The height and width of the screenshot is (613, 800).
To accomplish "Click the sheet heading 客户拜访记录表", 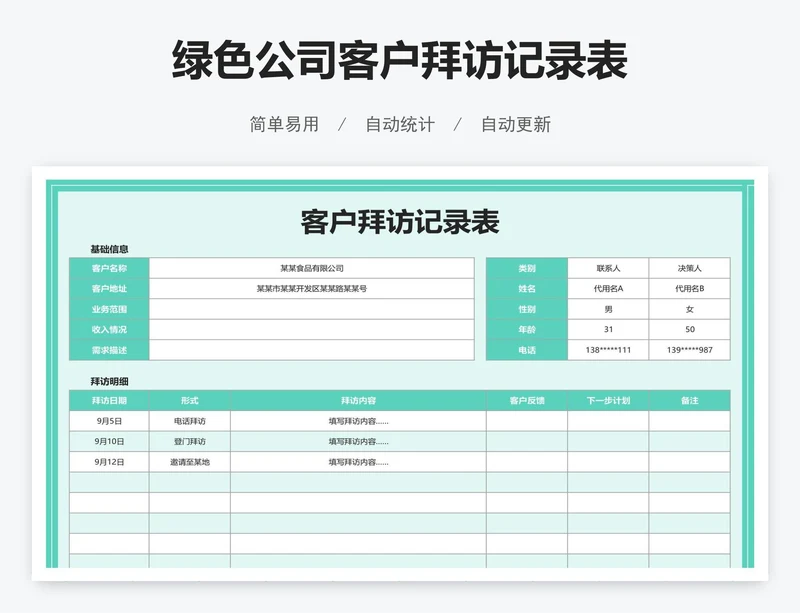I will coord(399,222).
